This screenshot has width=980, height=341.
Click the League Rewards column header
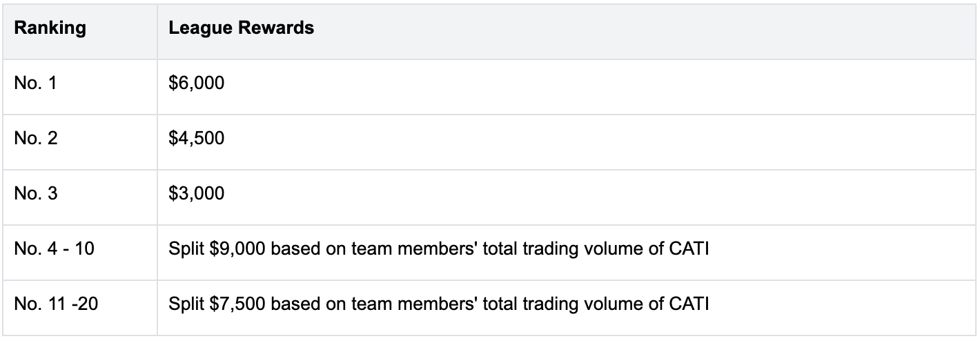tap(241, 29)
